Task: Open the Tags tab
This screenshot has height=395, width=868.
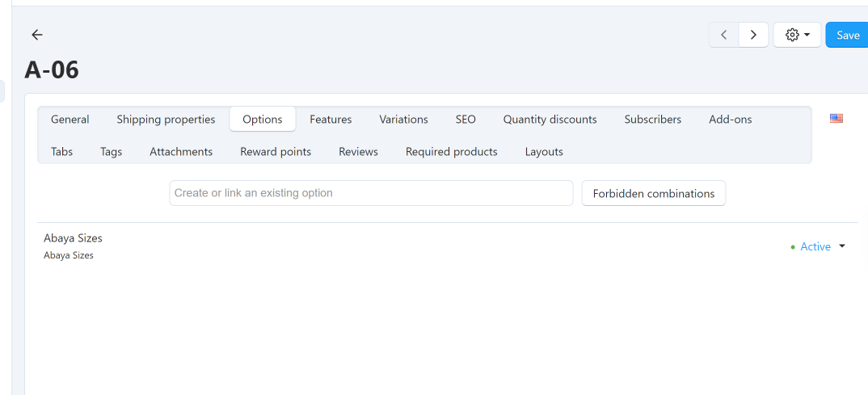Action: [111, 152]
